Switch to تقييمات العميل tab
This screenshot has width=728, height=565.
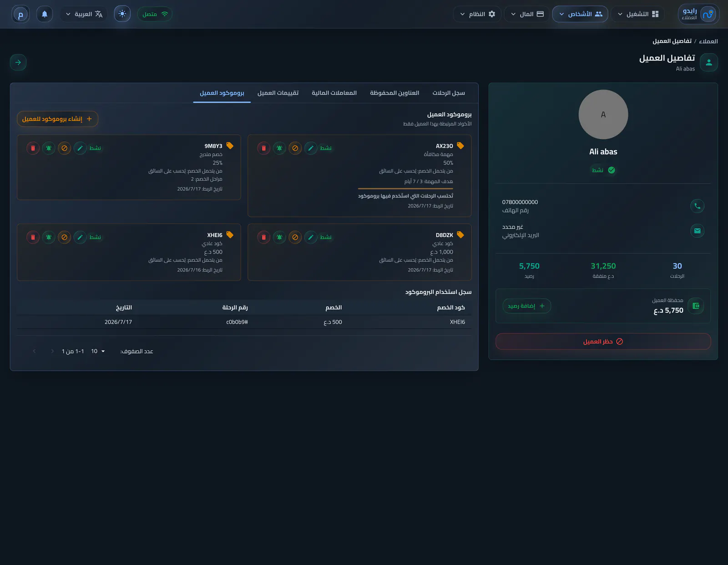[278, 93]
